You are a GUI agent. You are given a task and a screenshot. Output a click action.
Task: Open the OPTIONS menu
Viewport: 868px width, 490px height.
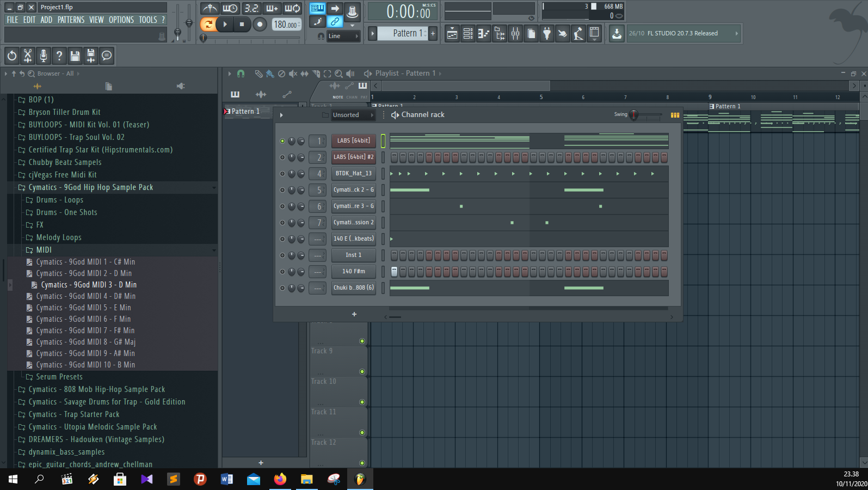click(121, 20)
